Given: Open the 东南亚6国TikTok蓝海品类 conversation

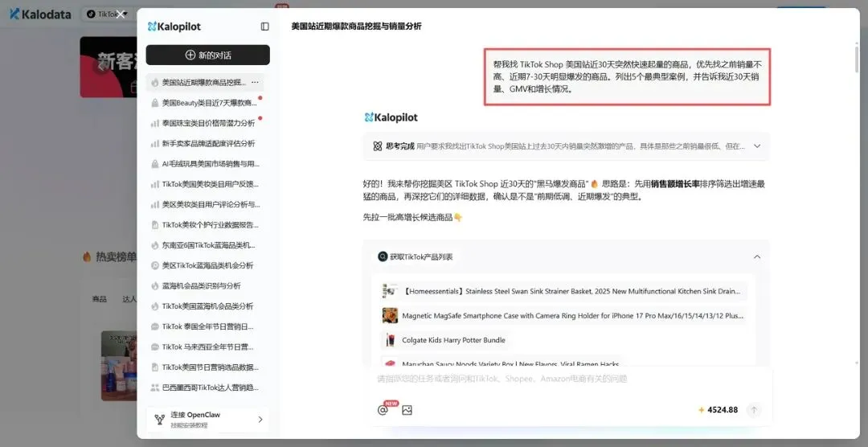Looking at the screenshot, I should (x=205, y=245).
